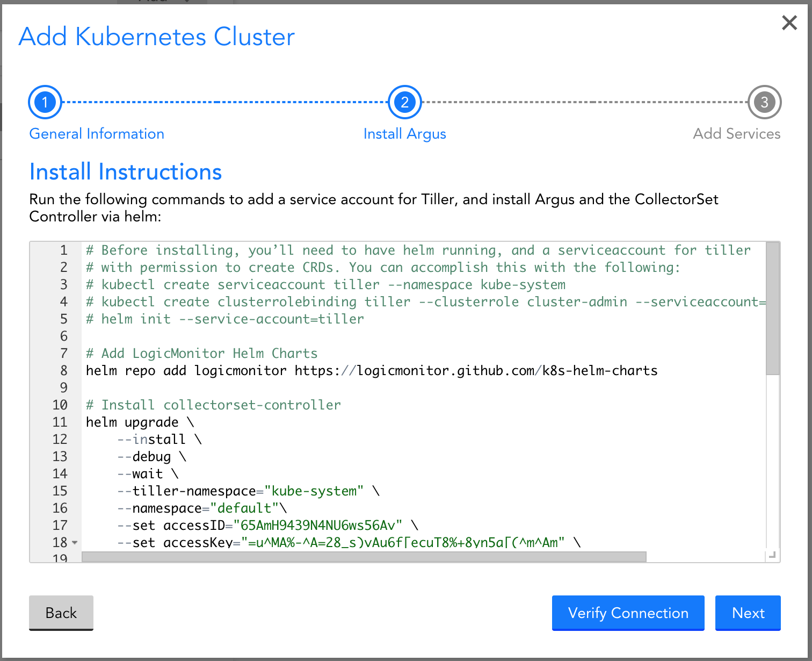Click the Install Instructions heading
The width and height of the screenshot is (812, 661).
pyautogui.click(x=126, y=172)
